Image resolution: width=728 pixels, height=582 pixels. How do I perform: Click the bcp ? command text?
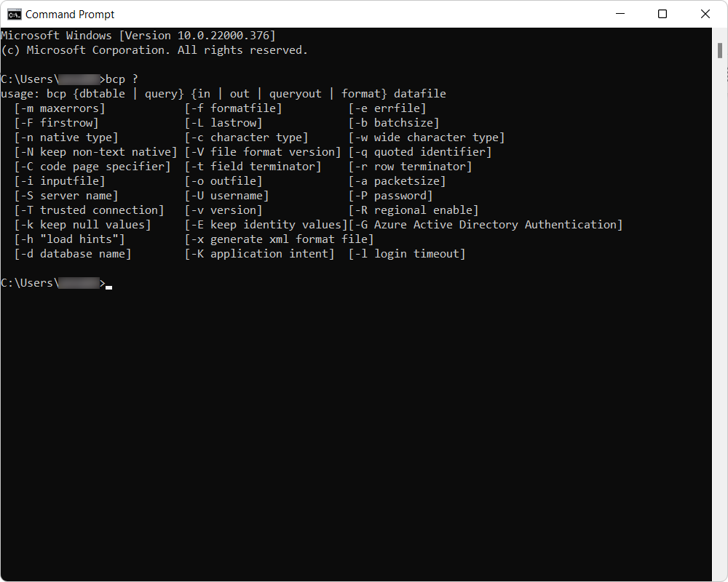pos(119,79)
